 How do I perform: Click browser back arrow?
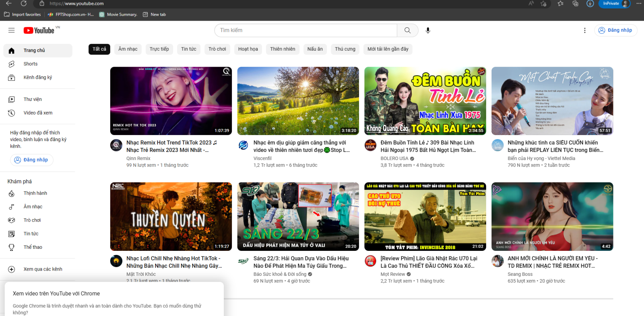tap(9, 3)
